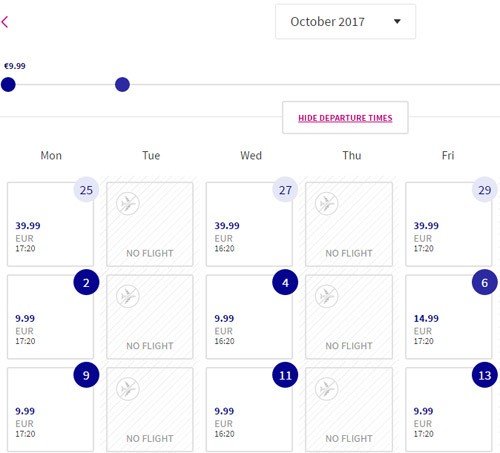Select date badge 25 on Monday
The height and width of the screenshot is (453, 500).
pos(86,190)
